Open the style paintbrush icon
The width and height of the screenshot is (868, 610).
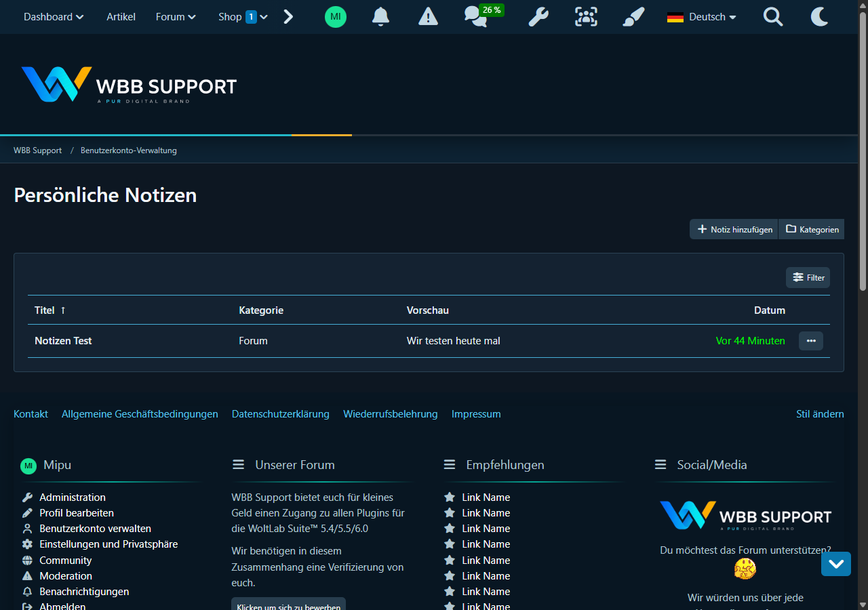click(633, 17)
